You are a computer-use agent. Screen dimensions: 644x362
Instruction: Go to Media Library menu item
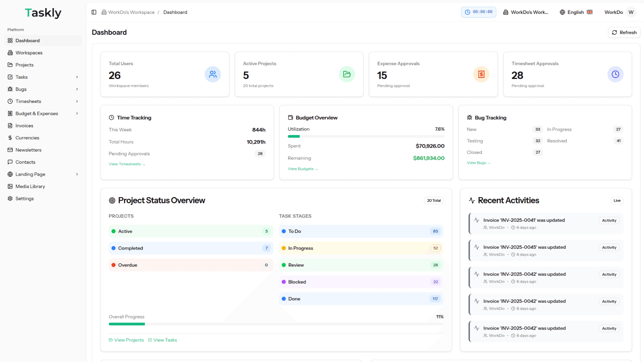coord(30,186)
